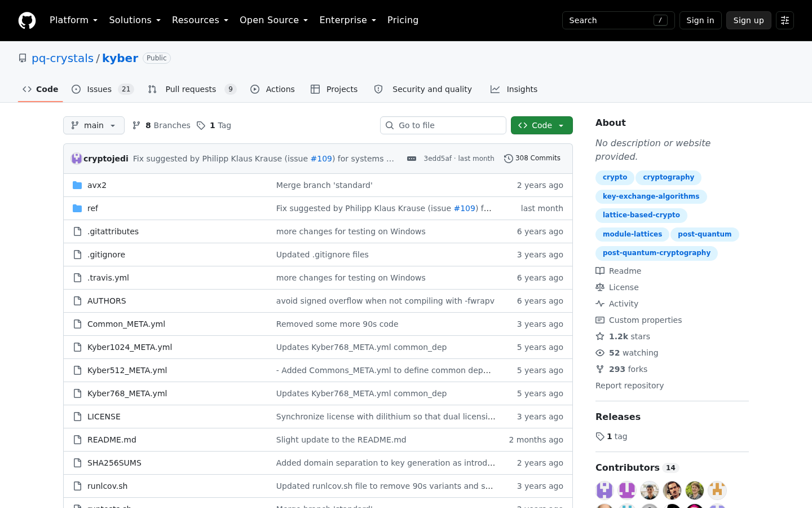Switch to the Pull requests tab
812x508 pixels.
(192, 89)
